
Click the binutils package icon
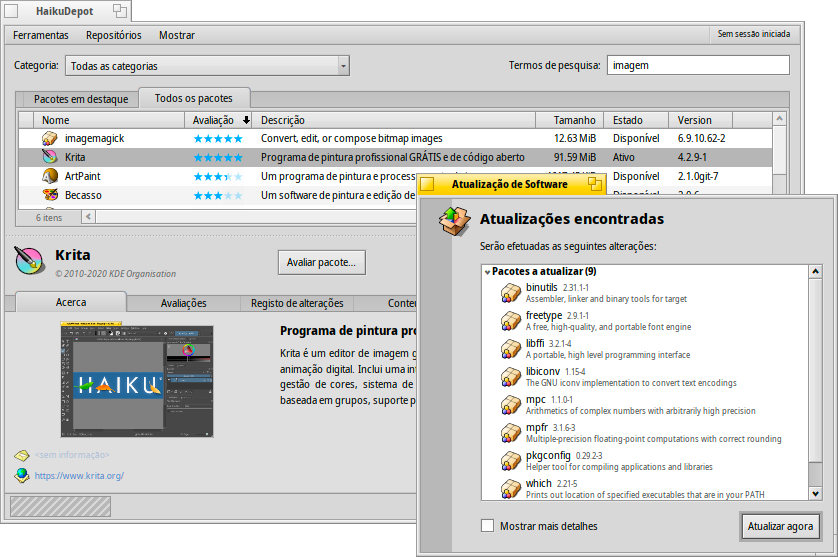click(511, 293)
